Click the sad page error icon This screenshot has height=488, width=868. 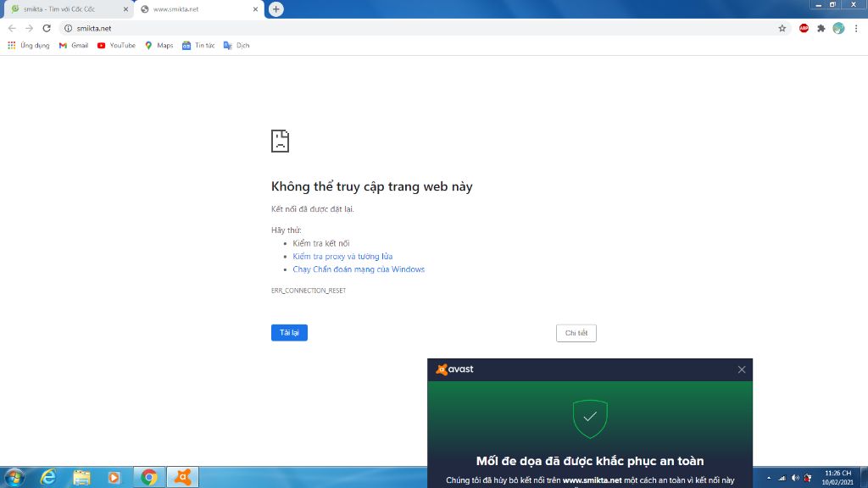(280, 141)
